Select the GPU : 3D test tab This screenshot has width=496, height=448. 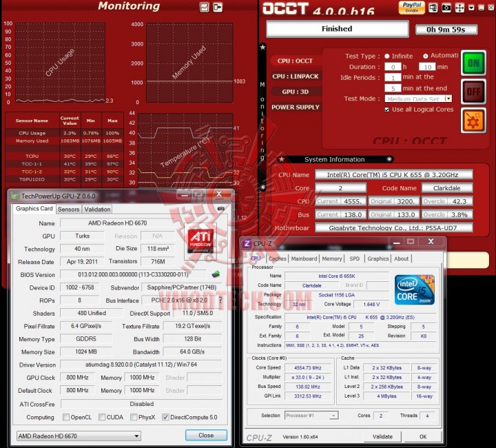pos(295,92)
